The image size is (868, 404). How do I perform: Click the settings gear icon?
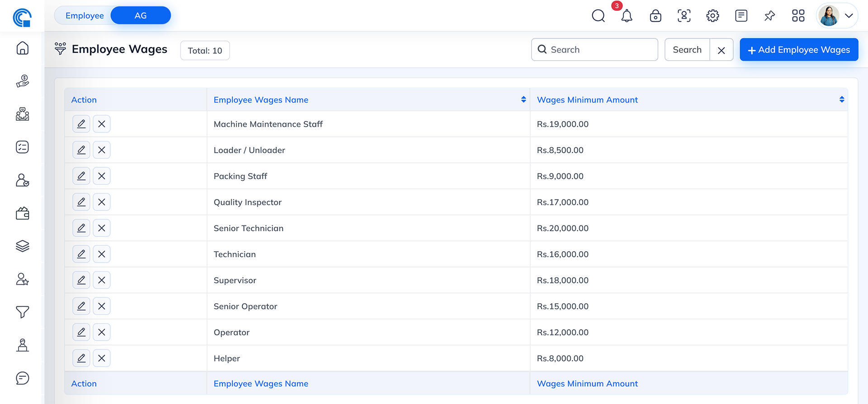point(712,16)
